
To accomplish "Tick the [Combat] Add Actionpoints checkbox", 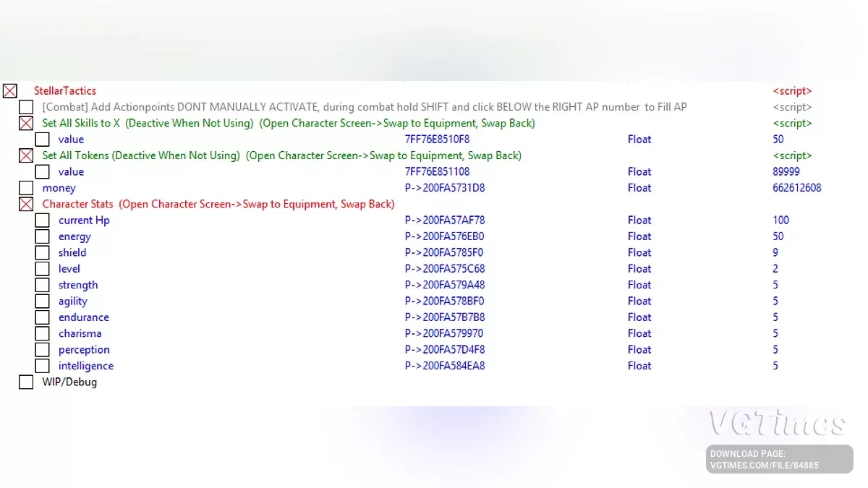I will click(x=26, y=107).
